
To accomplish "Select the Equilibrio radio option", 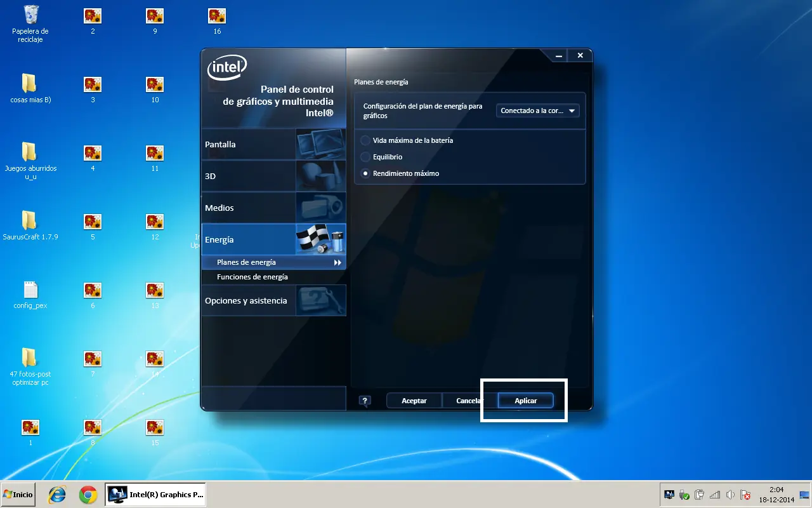I will 382,157.
